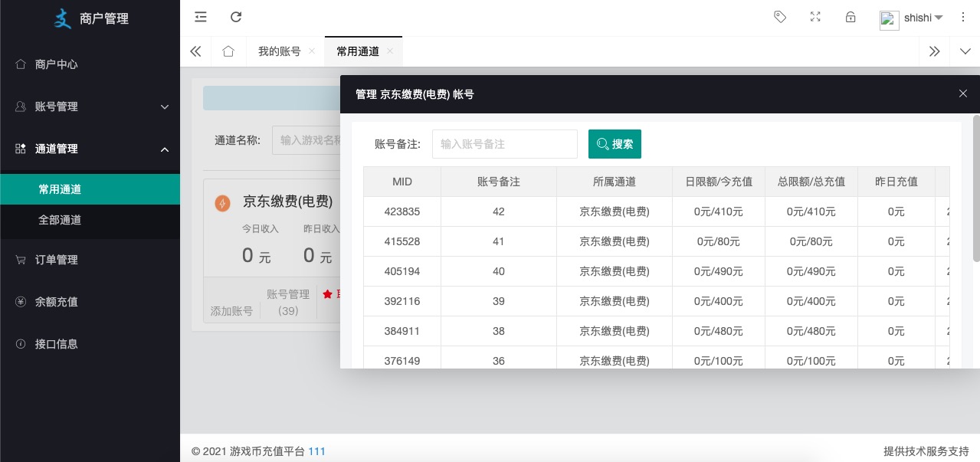
Task: Close the 我的账号 tab
Action: coord(311,51)
